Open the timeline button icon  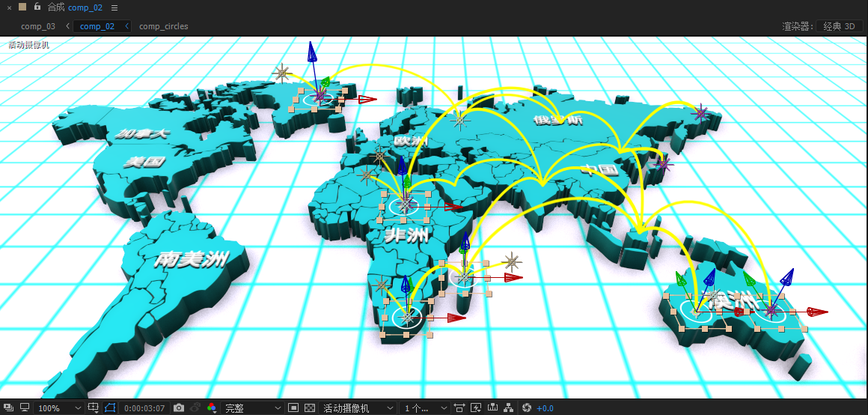[x=492, y=408]
